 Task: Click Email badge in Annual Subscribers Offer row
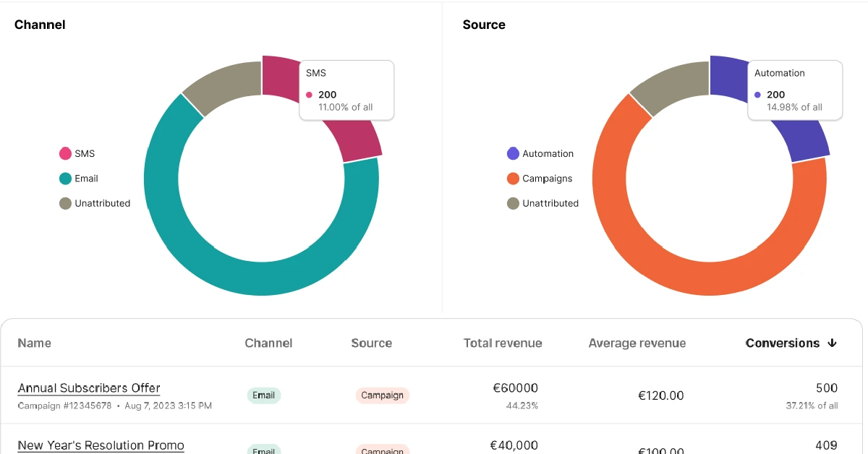pos(264,395)
